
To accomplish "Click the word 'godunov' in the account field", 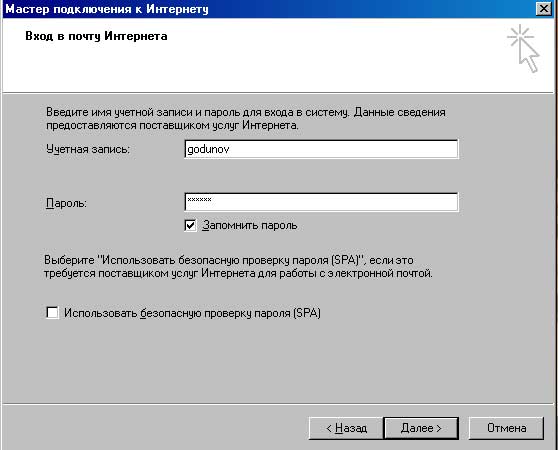I will point(208,149).
